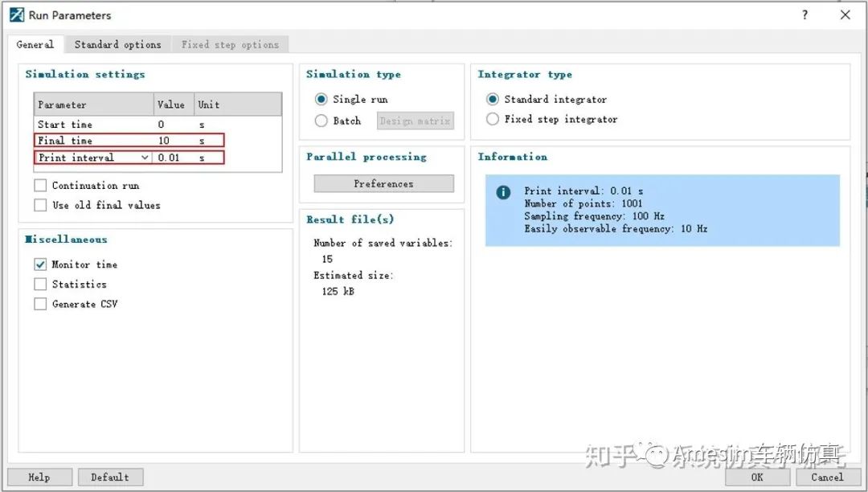Viewport: 868px width, 492px height.
Task: Select the Standard integrator option
Action: point(491,100)
